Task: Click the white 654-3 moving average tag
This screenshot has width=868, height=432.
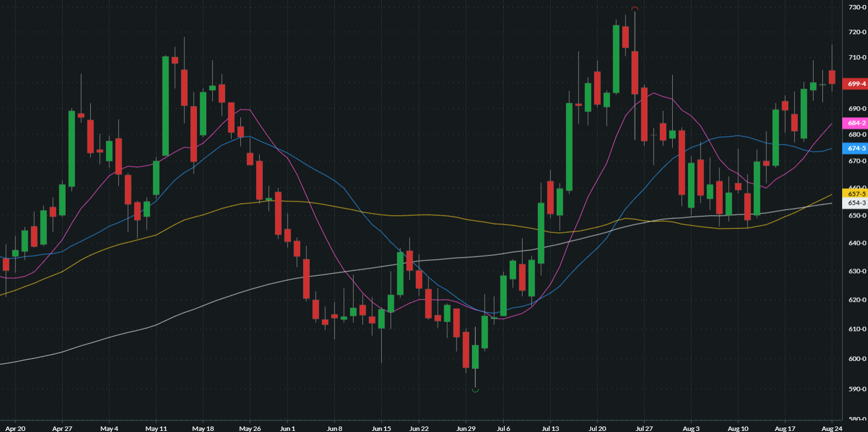Action: pos(855,203)
